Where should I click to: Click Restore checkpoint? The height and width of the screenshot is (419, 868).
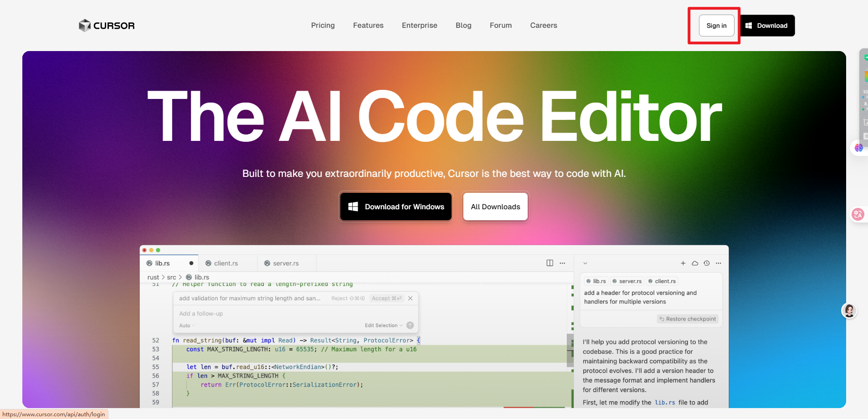click(x=688, y=319)
